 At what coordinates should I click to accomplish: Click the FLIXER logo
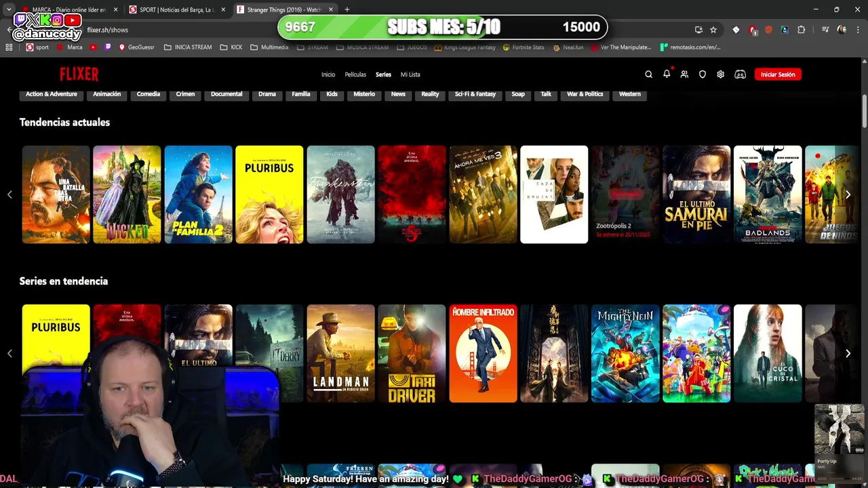click(79, 75)
